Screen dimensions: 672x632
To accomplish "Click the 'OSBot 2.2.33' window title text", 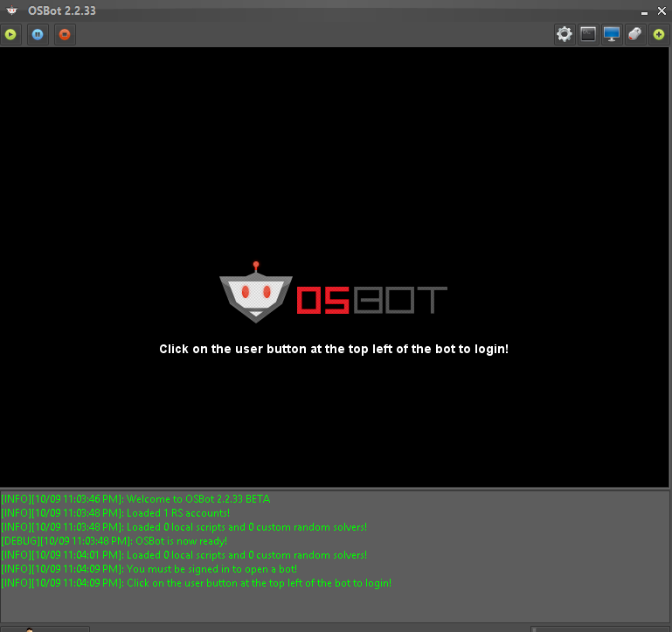I will [62, 10].
